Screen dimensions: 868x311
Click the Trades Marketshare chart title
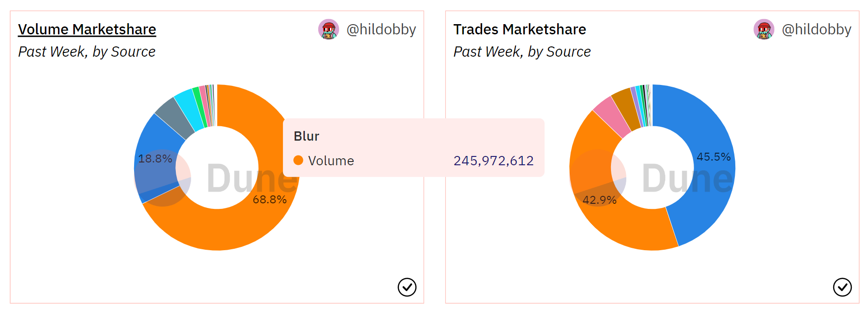click(520, 30)
